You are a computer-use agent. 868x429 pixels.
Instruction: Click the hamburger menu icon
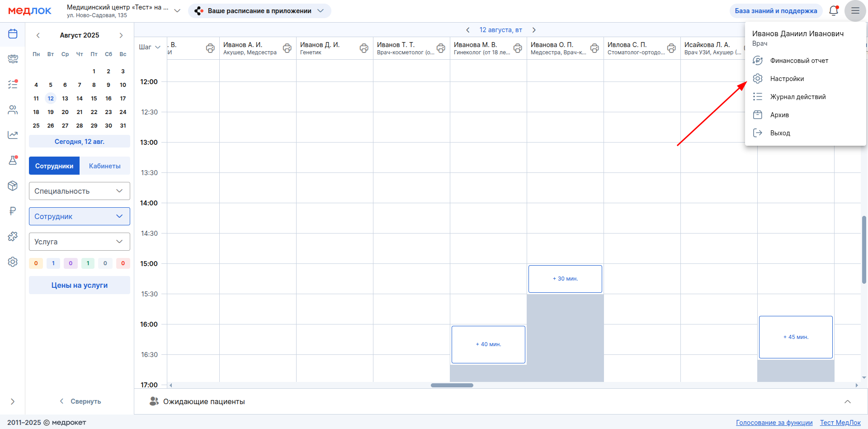point(855,11)
